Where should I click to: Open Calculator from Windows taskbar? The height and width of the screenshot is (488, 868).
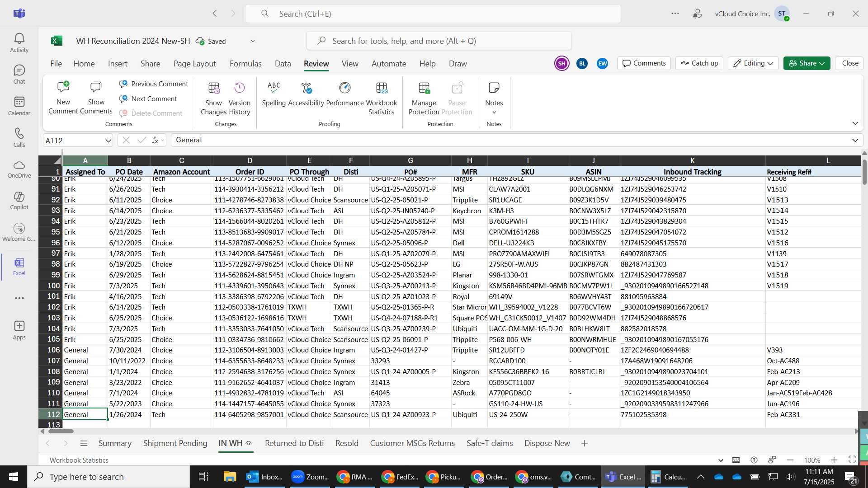click(x=668, y=477)
